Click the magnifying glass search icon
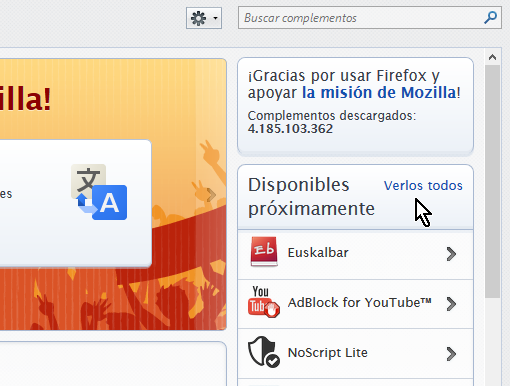The height and width of the screenshot is (386, 510). (490, 18)
